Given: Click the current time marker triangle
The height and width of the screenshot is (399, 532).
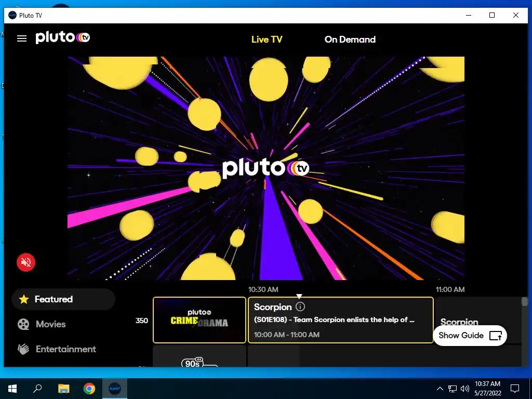Looking at the screenshot, I should pos(299,296).
